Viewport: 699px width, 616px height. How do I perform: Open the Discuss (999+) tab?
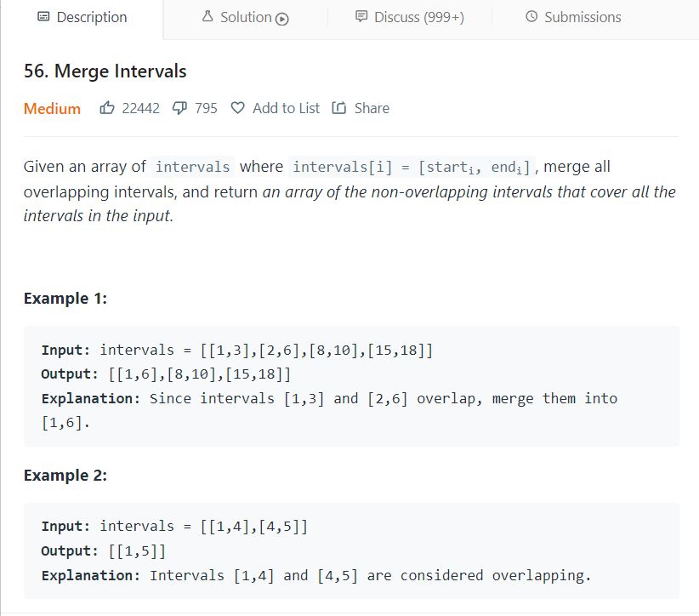pyautogui.click(x=410, y=17)
